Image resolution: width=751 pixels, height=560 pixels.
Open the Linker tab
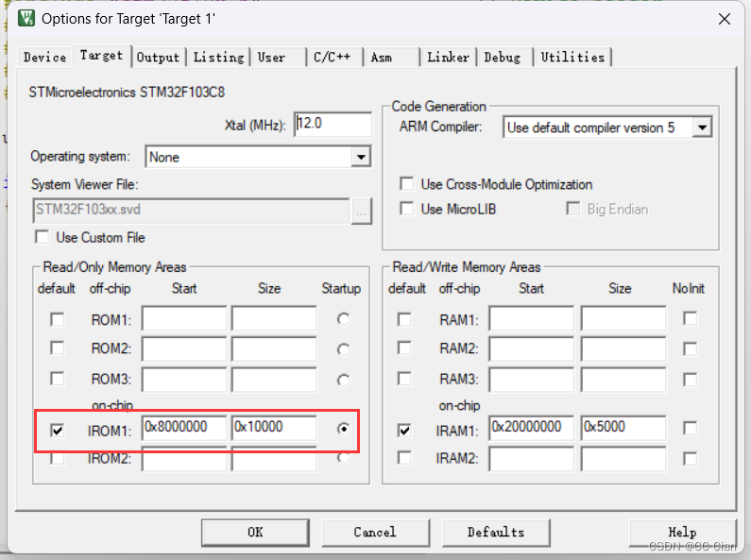[x=449, y=58]
